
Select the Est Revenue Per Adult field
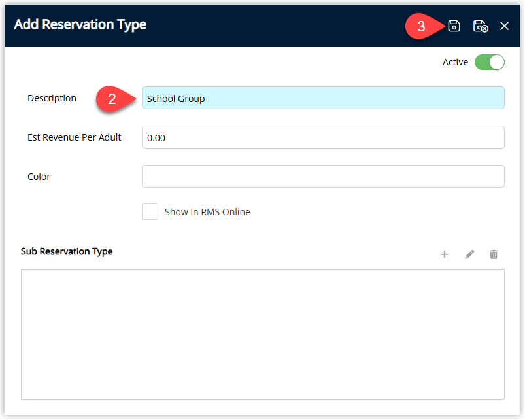click(323, 137)
